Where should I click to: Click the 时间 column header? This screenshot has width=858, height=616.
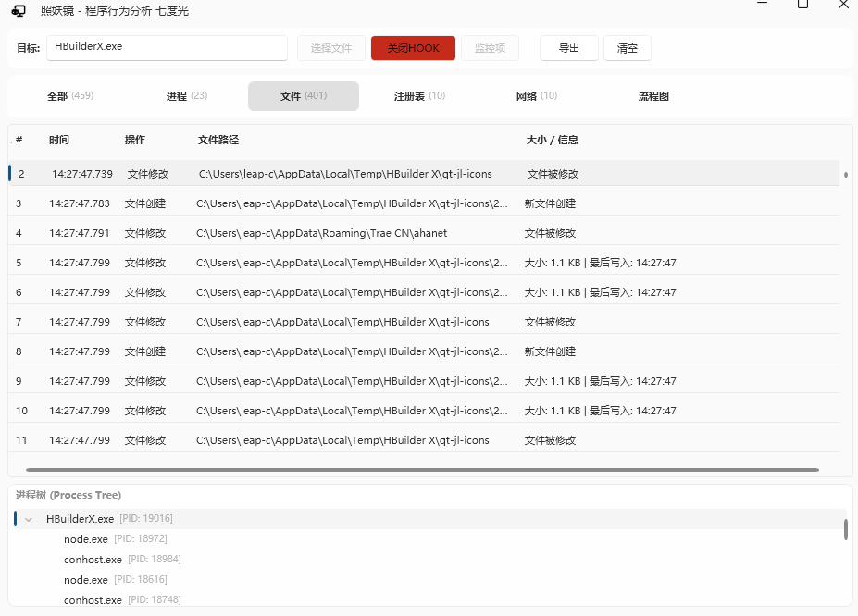click(59, 140)
